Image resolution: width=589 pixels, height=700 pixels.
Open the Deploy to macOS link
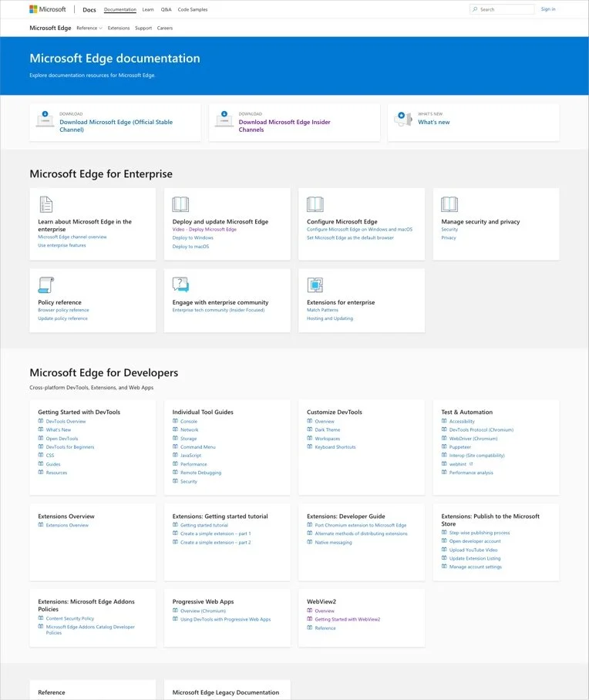pos(190,247)
